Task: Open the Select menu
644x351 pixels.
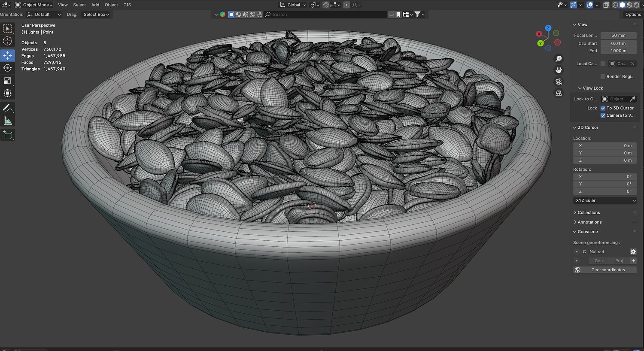Action: [x=79, y=5]
